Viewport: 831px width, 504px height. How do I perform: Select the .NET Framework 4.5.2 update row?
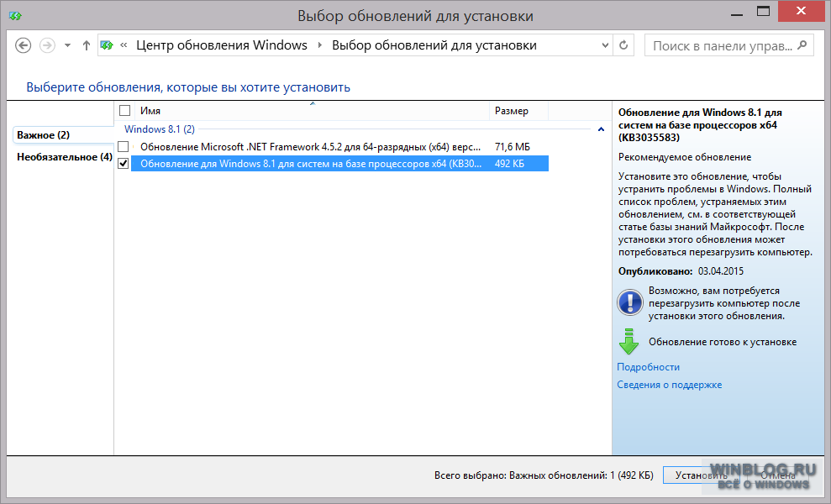coord(339,147)
